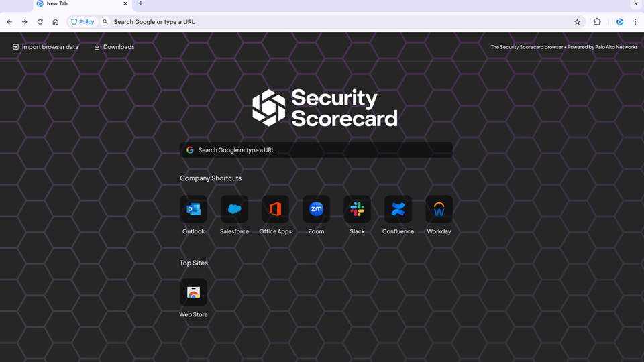The width and height of the screenshot is (644, 362).
Task: Click the Powered by Palo Alto Networks text
Action: [602, 47]
